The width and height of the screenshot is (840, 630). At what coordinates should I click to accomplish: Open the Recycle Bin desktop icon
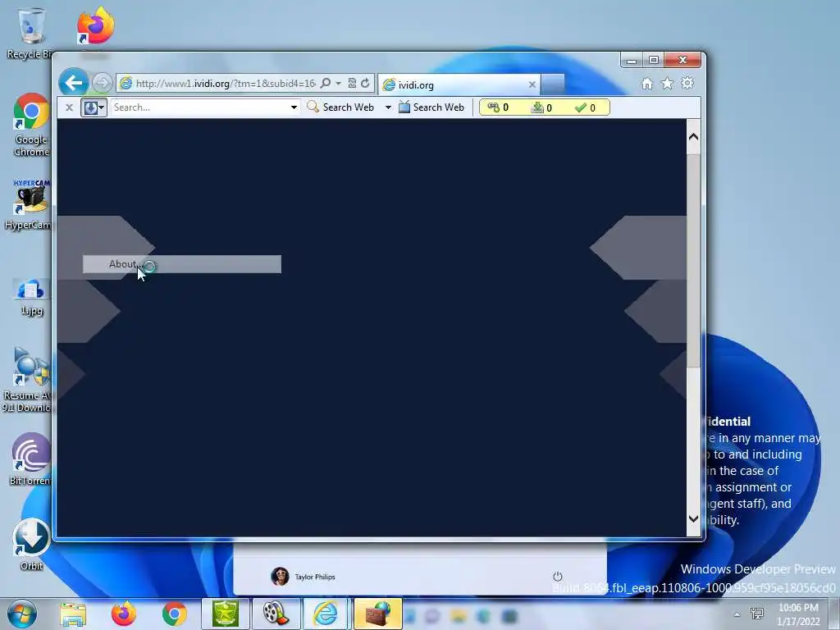pyautogui.click(x=30, y=33)
